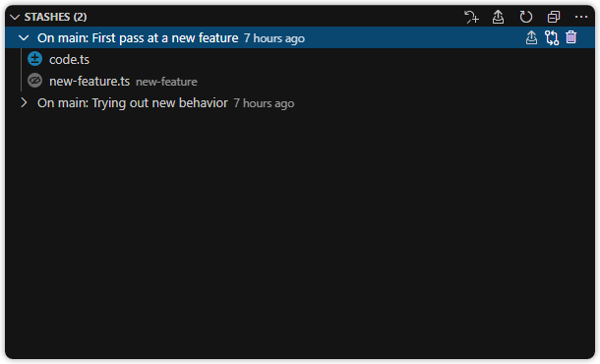Image resolution: width=600 pixels, height=364 pixels.
Task: Open the Stashes view more actions menu
Action: (x=581, y=17)
